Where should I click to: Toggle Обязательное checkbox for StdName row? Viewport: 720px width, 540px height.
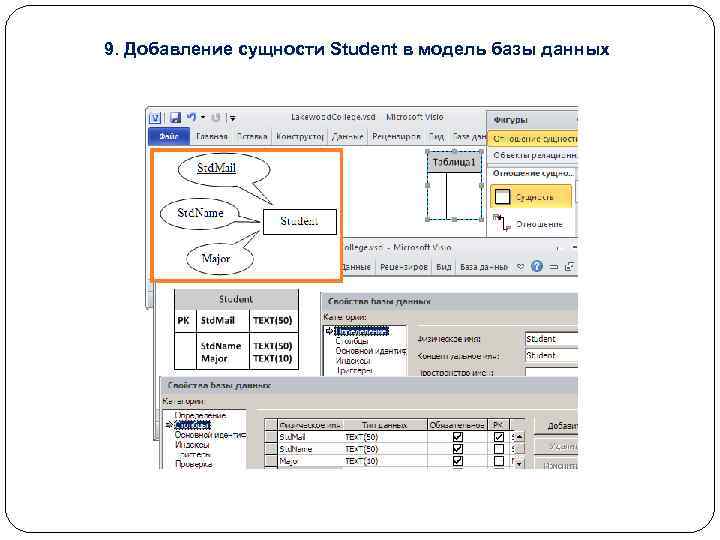click(x=457, y=449)
